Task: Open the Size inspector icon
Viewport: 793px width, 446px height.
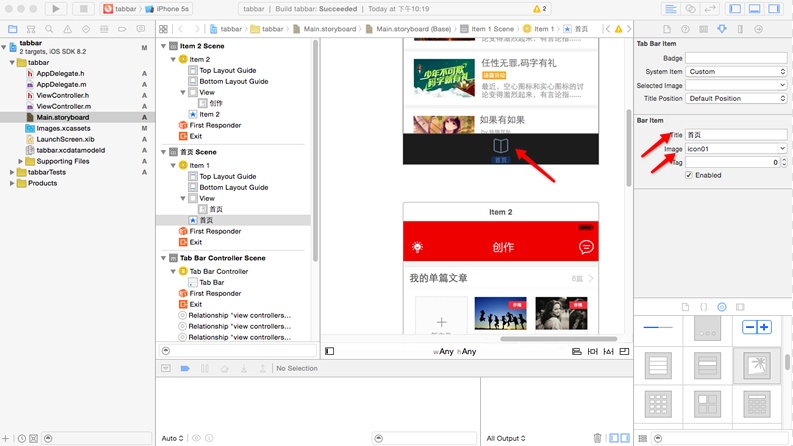Action: click(740, 29)
